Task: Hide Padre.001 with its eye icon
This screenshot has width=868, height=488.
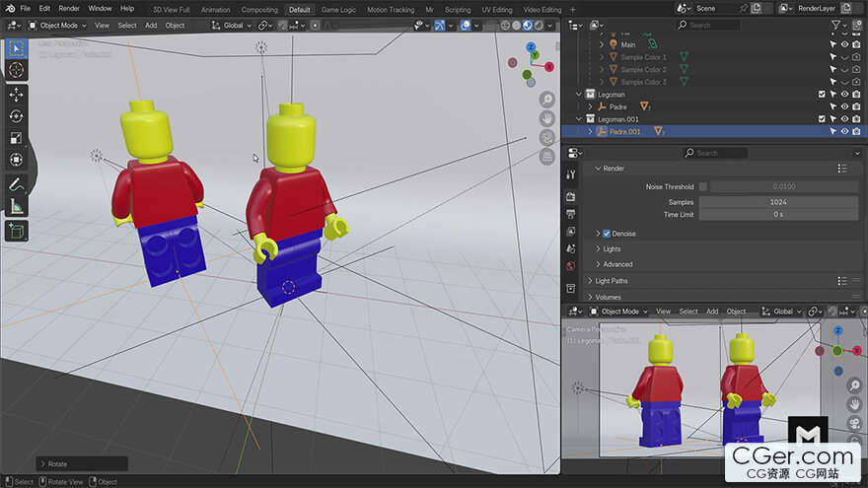Action: click(844, 131)
